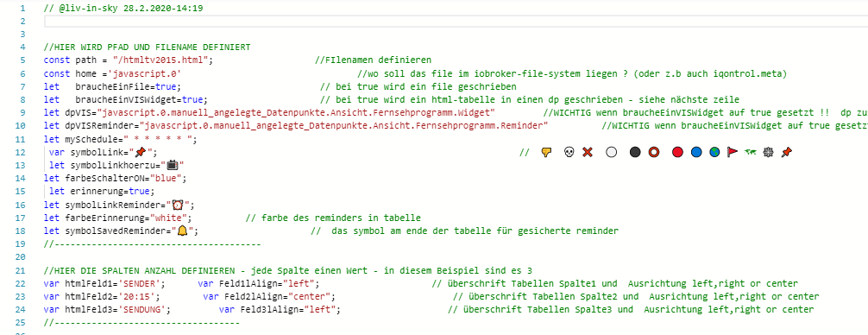Click the "// farbe des reminders in tabelle" comment
The width and height of the screenshot is (868, 335).
point(333,218)
